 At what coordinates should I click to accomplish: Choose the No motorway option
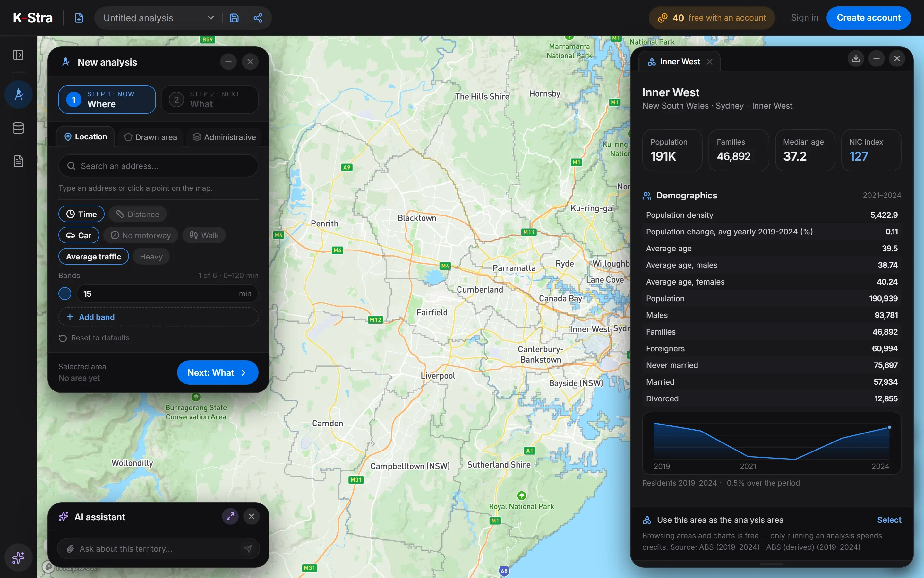click(x=141, y=235)
